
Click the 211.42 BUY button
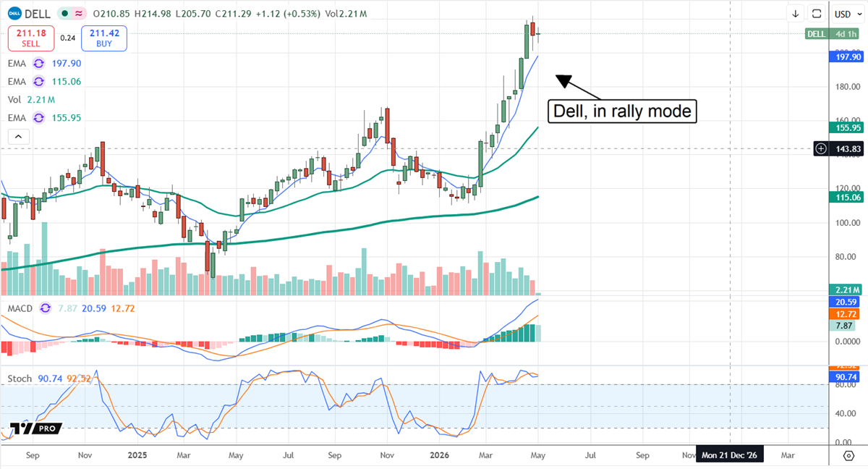[104, 38]
